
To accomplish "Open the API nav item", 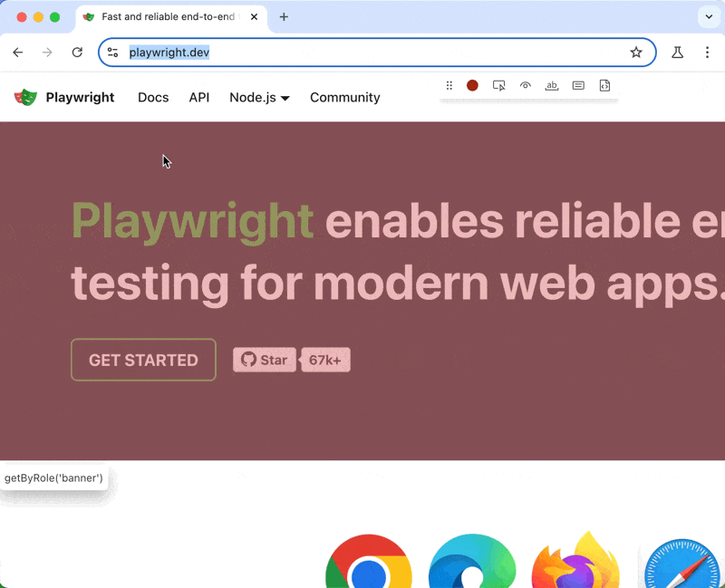I will pyautogui.click(x=198, y=98).
